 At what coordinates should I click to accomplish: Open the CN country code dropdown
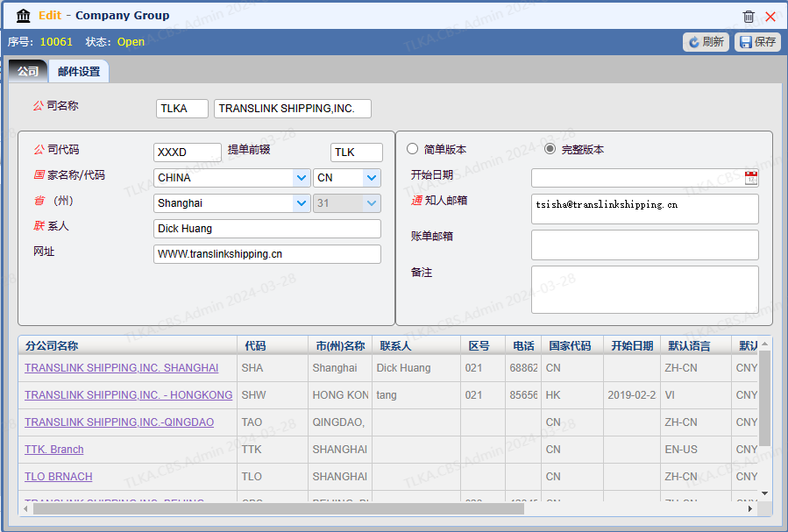(x=372, y=178)
